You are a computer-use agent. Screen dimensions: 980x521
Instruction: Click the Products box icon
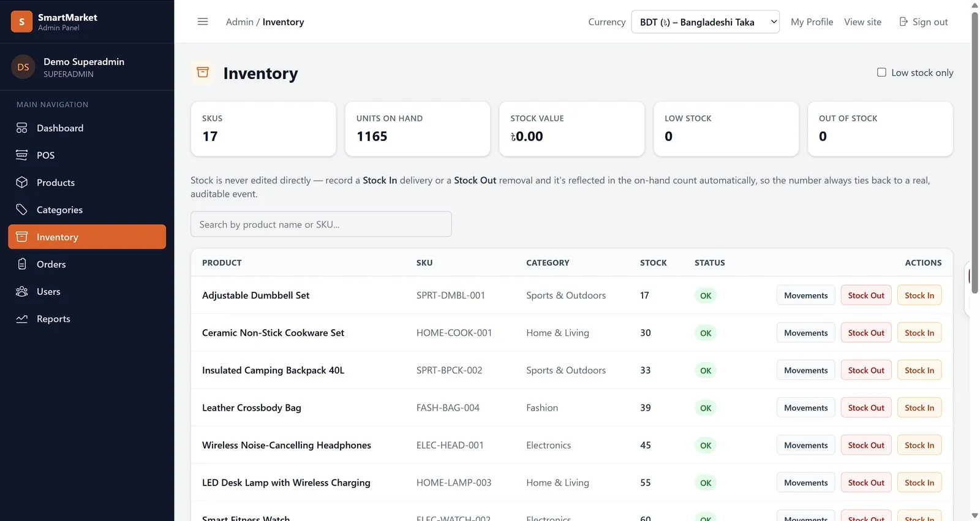22,183
